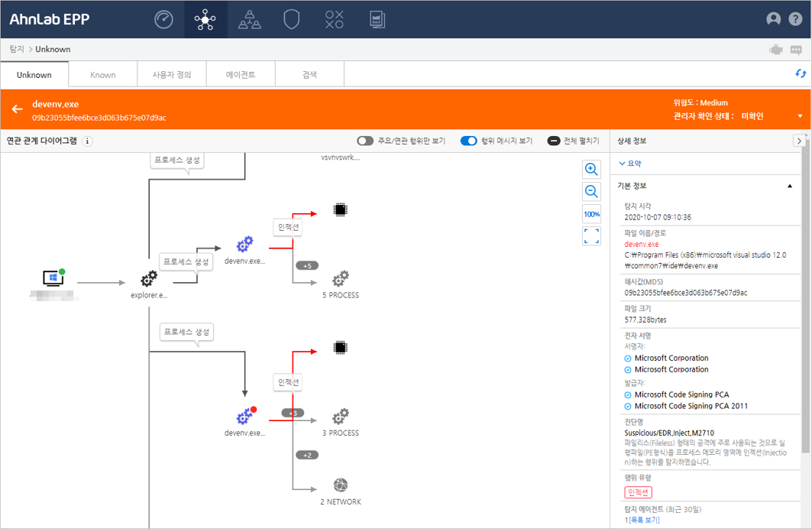812x529 pixels.
Task: Switch to the 에이전트 tab
Action: 240,75
